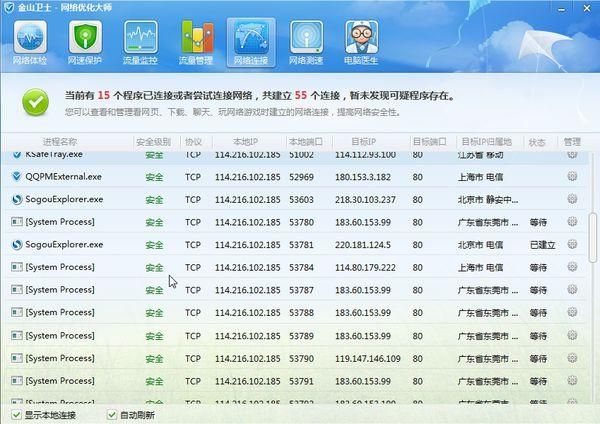Select the 网络连接 network connections tab icon
Viewport: 600px width, 424px height.
click(x=251, y=42)
